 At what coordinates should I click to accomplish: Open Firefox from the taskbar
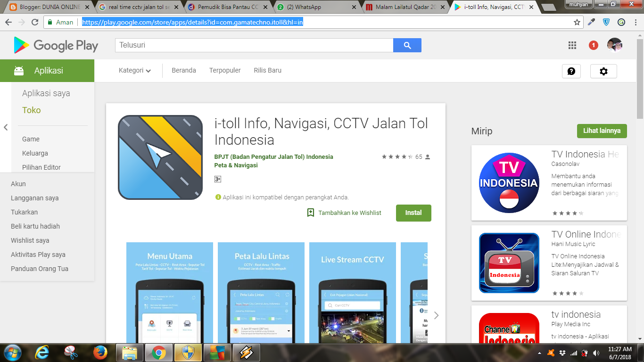100,353
